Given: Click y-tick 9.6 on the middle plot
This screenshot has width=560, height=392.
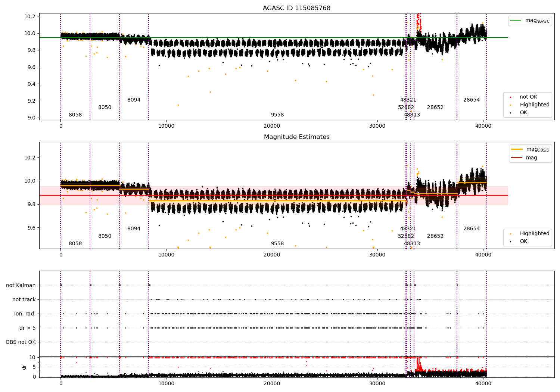Looking at the screenshot, I should [x=31, y=228].
